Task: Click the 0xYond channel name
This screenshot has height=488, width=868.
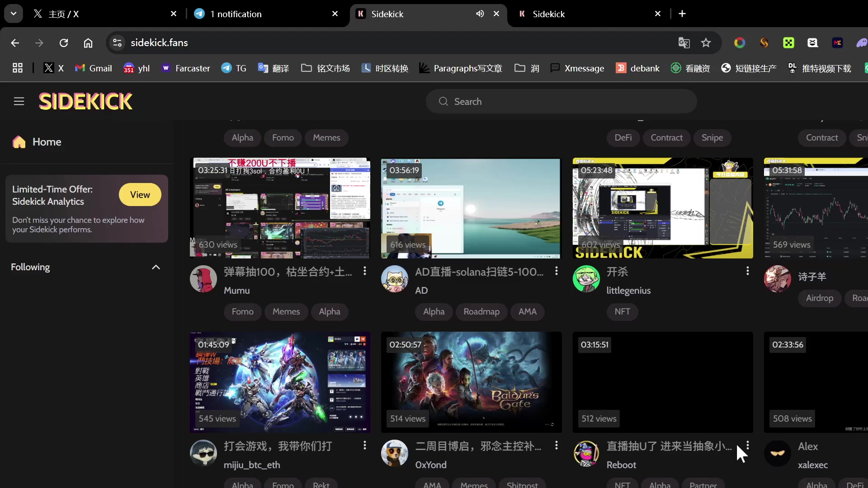Action: (431, 465)
